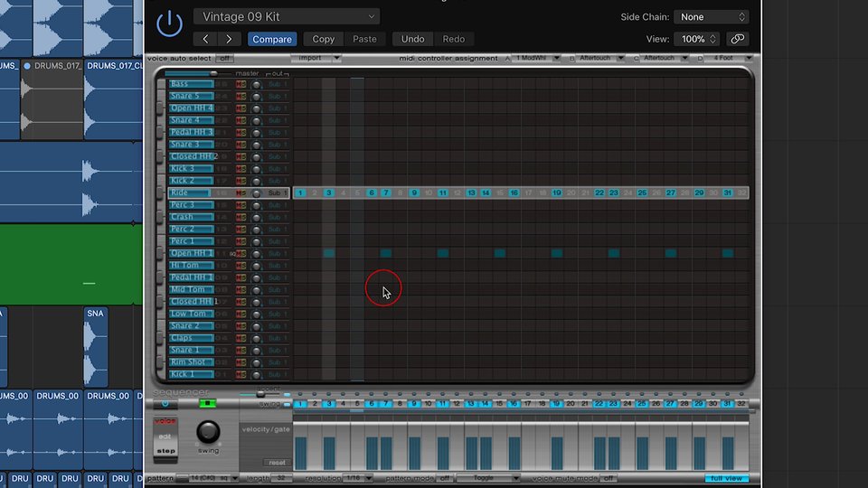Click the full view button

click(726, 478)
